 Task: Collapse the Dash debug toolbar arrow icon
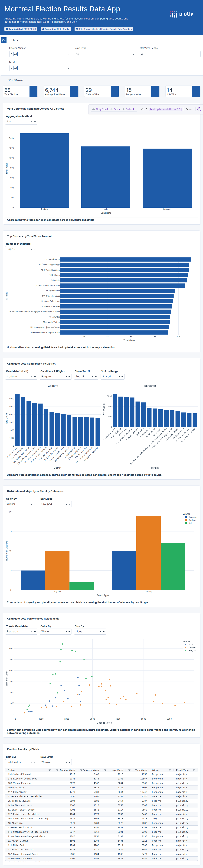199,109
